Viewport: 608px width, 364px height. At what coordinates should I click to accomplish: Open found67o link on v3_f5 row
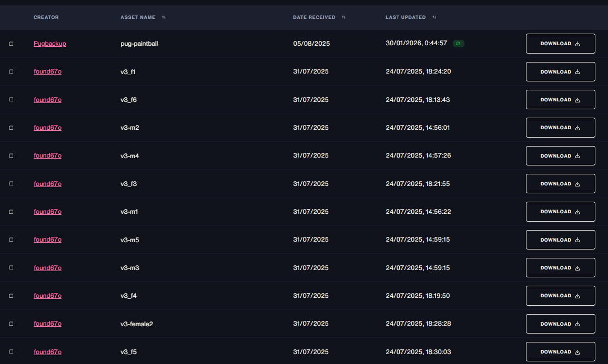click(47, 351)
